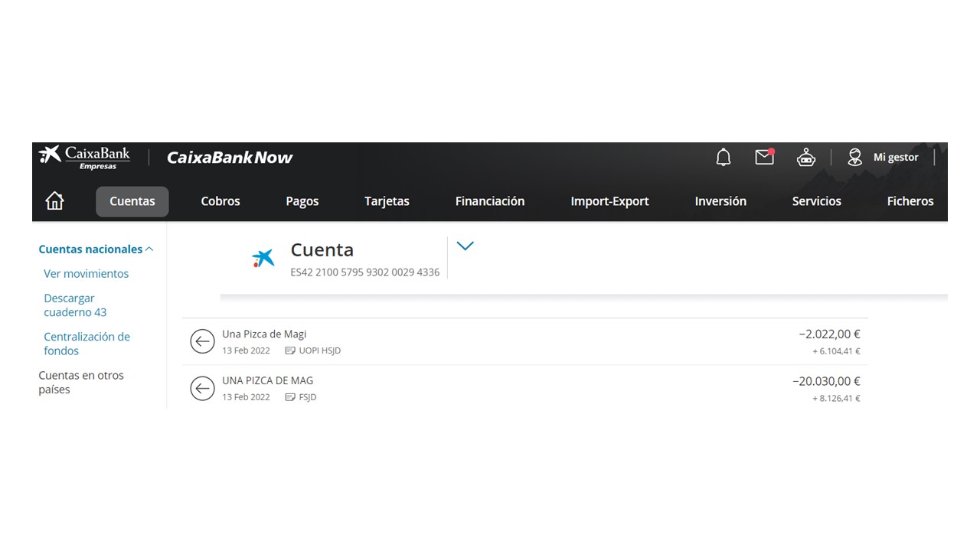Image resolution: width=980 pixels, height=551 pixels.
Task: Open the Cuentas tab
Action: pyautogui.click(x=132, y=201)
